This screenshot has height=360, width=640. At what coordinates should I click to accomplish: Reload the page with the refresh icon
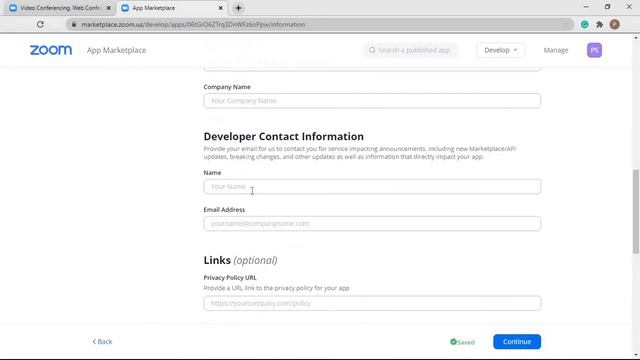click(x=40, y=24)
